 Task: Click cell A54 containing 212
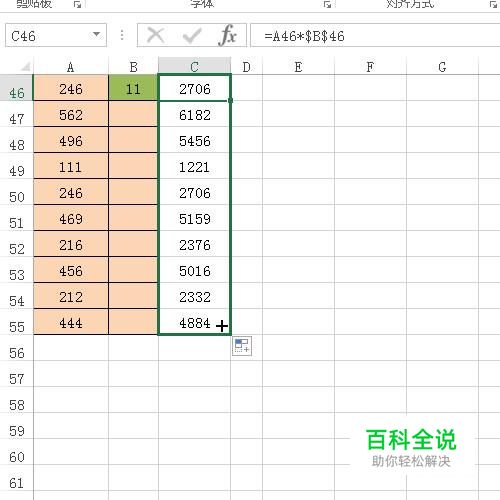pyautogui.click(x=71, y=296)
